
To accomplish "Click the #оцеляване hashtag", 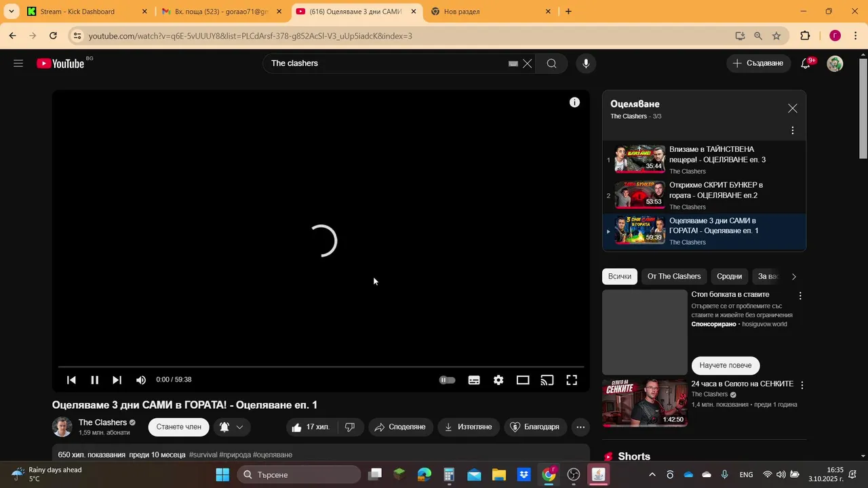I will coord(273,455).
